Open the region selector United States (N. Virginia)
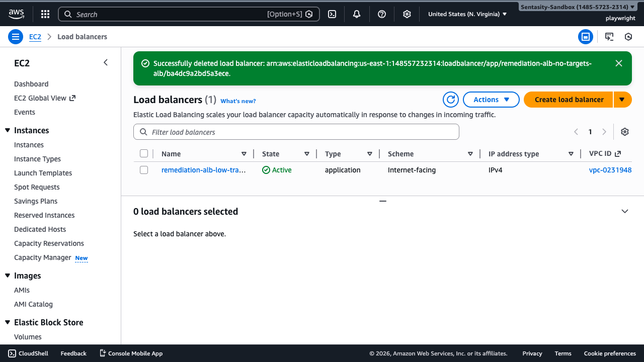The height and width of the screenshot is (362, 644). (x=467, y=14)
